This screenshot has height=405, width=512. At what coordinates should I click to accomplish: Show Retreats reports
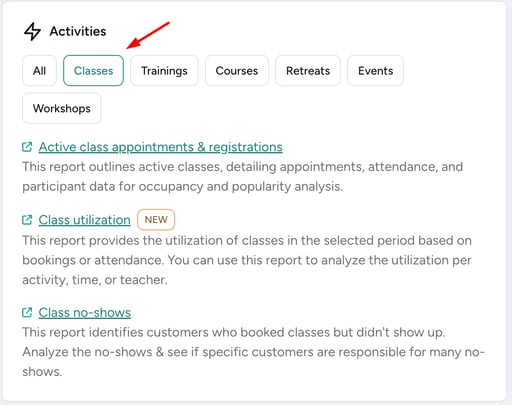308,71
